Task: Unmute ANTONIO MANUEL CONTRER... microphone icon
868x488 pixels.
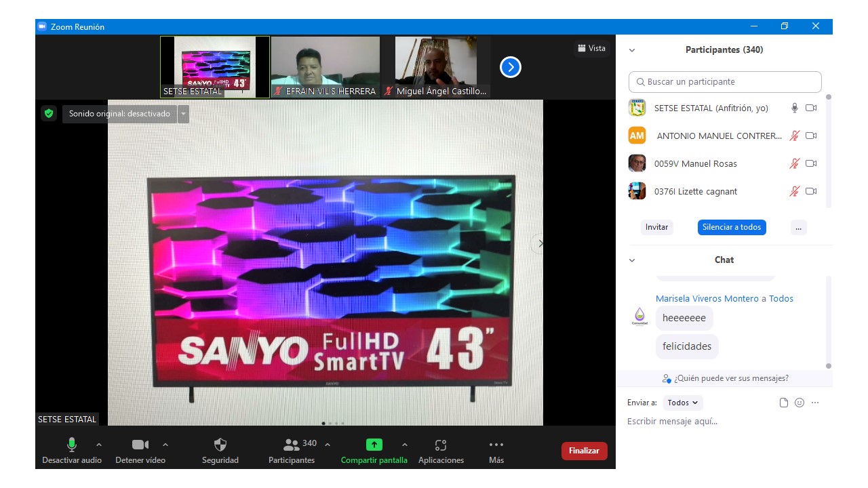Action: (795, 136)
